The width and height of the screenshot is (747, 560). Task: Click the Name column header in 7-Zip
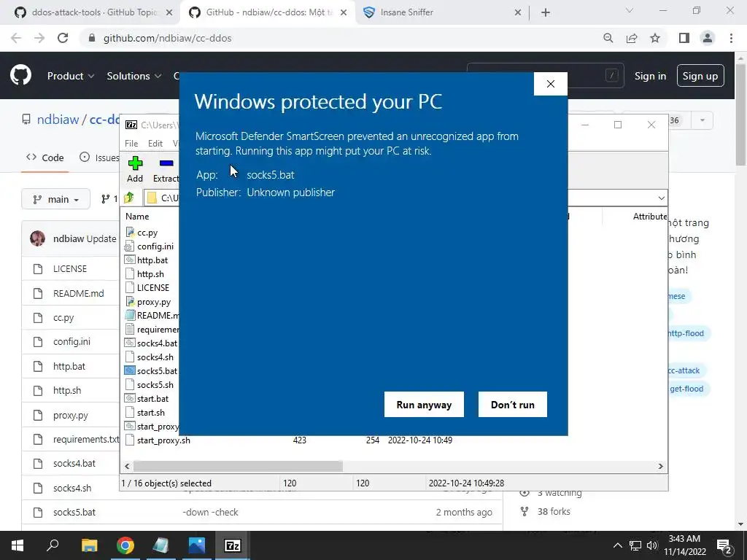(x=137, y=216)
